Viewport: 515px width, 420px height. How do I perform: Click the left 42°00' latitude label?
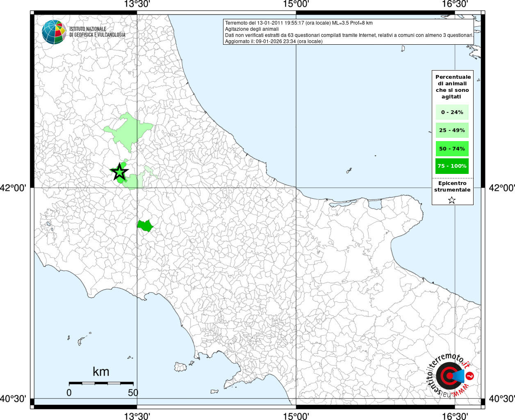(13, 188)
